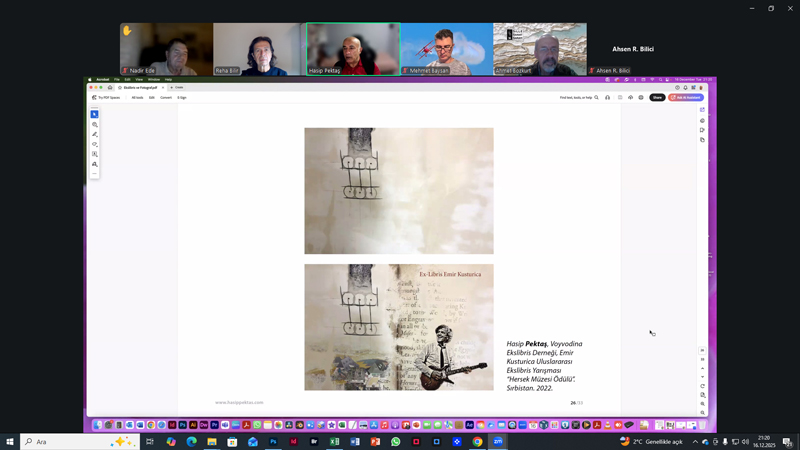This screenshot has width=800, height=450.
Task: Toggle Windows taskbar volume speaker icon
Action: 745,442
